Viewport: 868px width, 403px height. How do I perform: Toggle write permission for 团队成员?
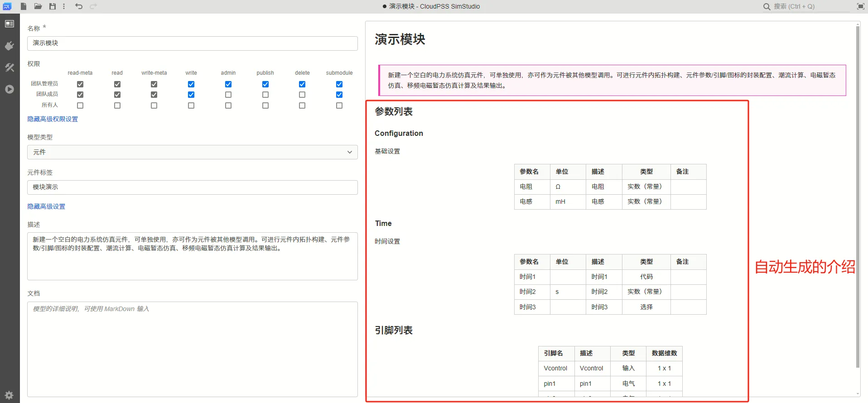click(191, 95)
